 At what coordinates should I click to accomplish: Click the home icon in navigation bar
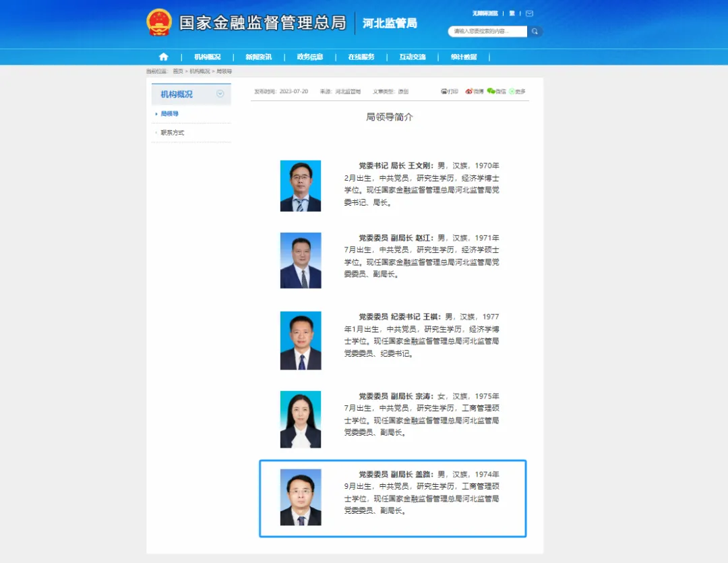click(x=163, y=57)
